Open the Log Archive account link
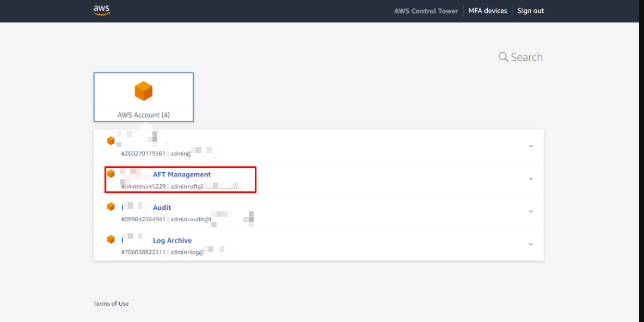 (x=172, y=240)
